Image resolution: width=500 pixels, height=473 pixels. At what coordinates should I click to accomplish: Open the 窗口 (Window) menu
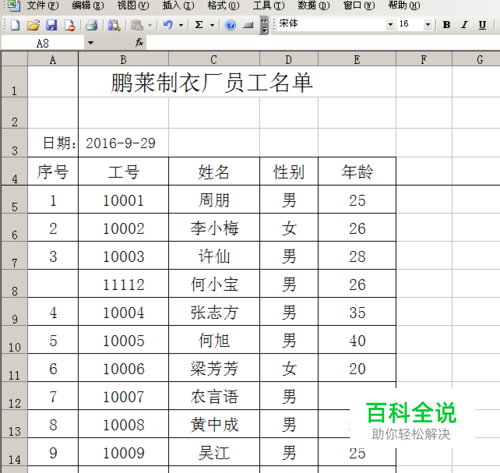[x=359, y=5]
